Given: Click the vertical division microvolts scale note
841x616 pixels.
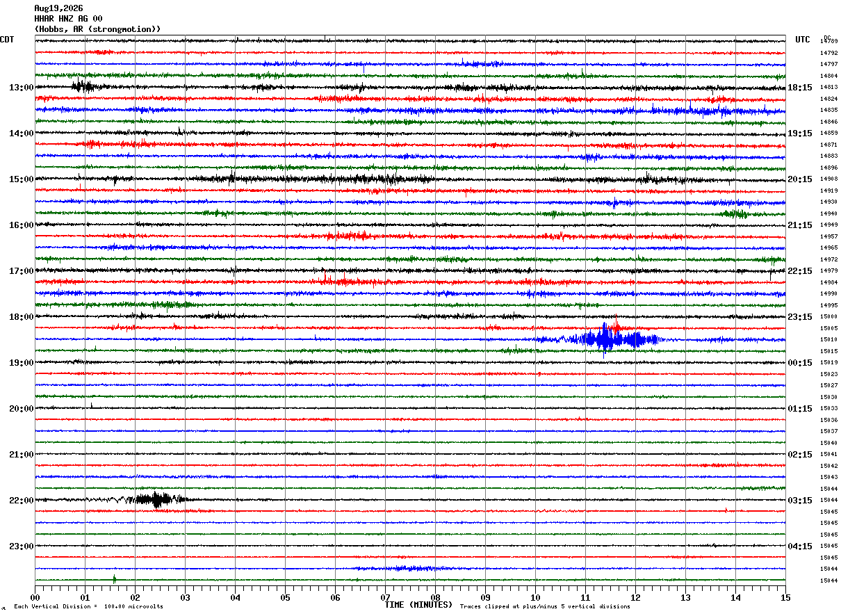Looking at the screenshot, I should pos(88,606).
